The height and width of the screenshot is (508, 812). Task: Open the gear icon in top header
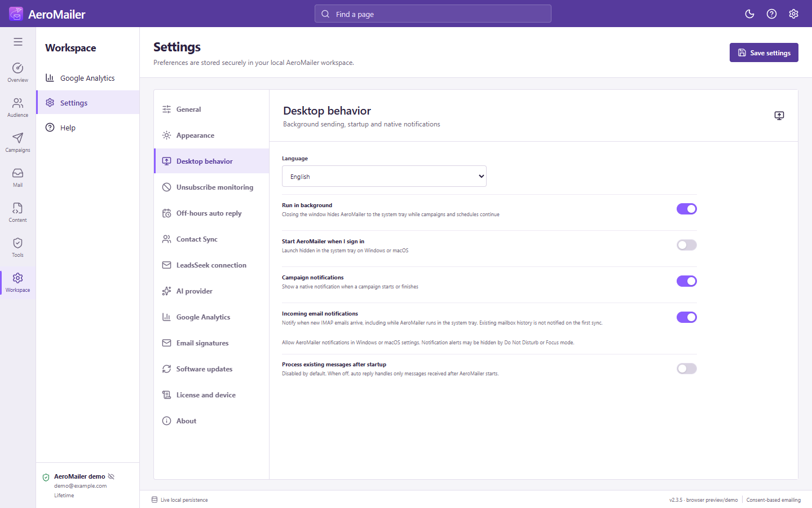(793, 14)
